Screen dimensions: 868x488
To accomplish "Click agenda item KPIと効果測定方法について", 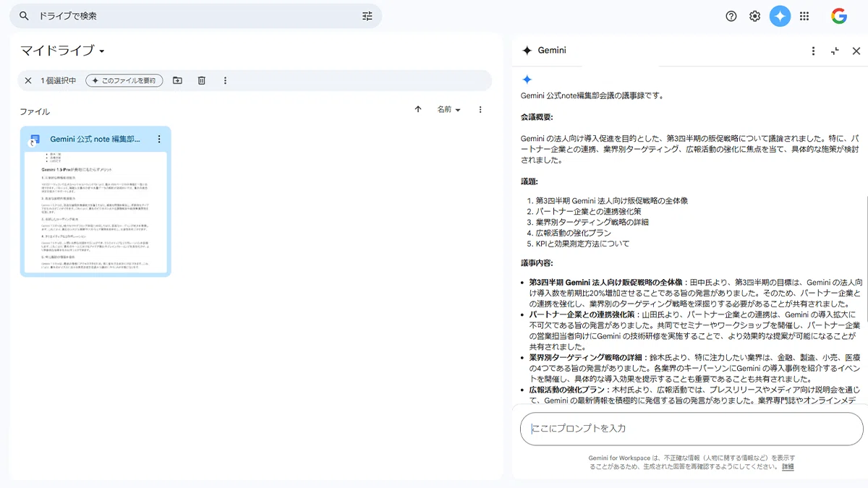I will pyautogui.click(x=582, y=244).
